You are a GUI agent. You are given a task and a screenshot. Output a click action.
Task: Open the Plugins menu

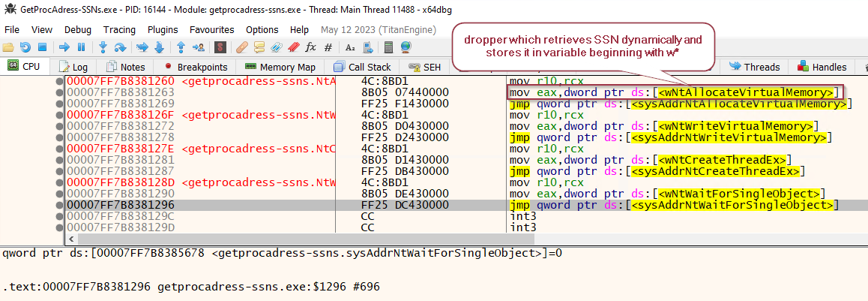[163, 29]
